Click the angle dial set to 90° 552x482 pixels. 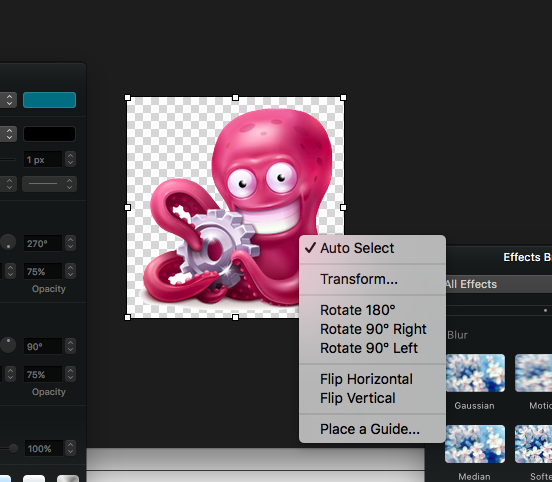coord(8,345)
